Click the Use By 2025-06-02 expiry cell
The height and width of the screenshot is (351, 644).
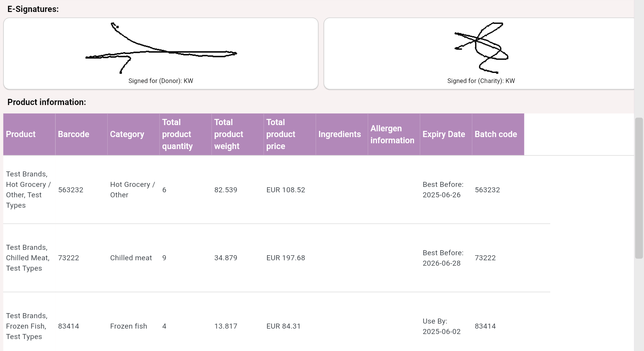point(442,326)
